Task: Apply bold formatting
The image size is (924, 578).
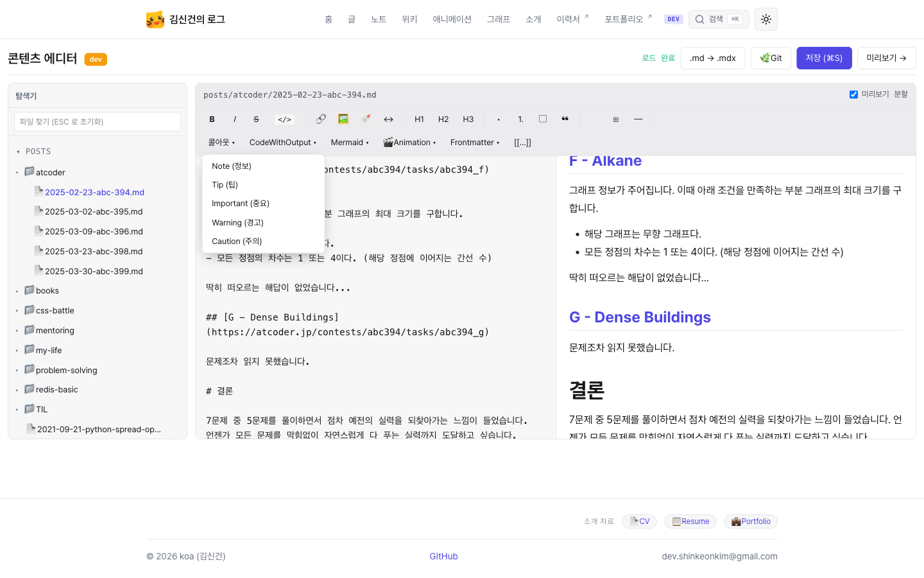Action: pyautogui.click(x=212, y=119)
